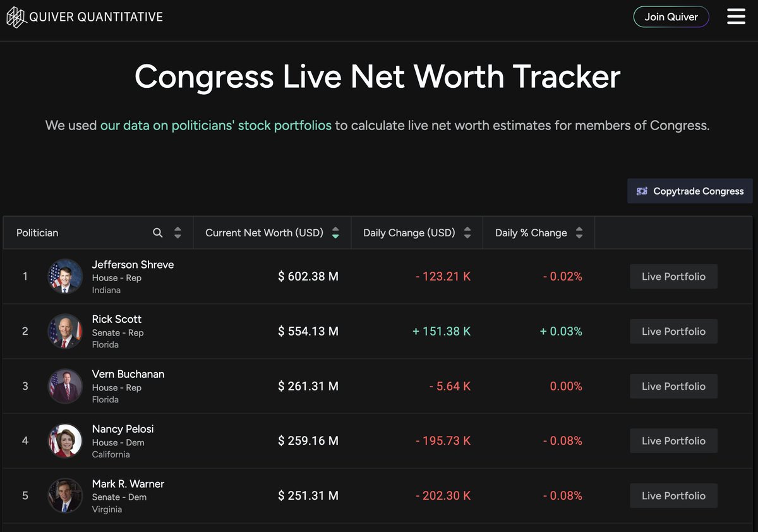
Task: Click the Join Quiver button
Action: [x=671, y=16]
